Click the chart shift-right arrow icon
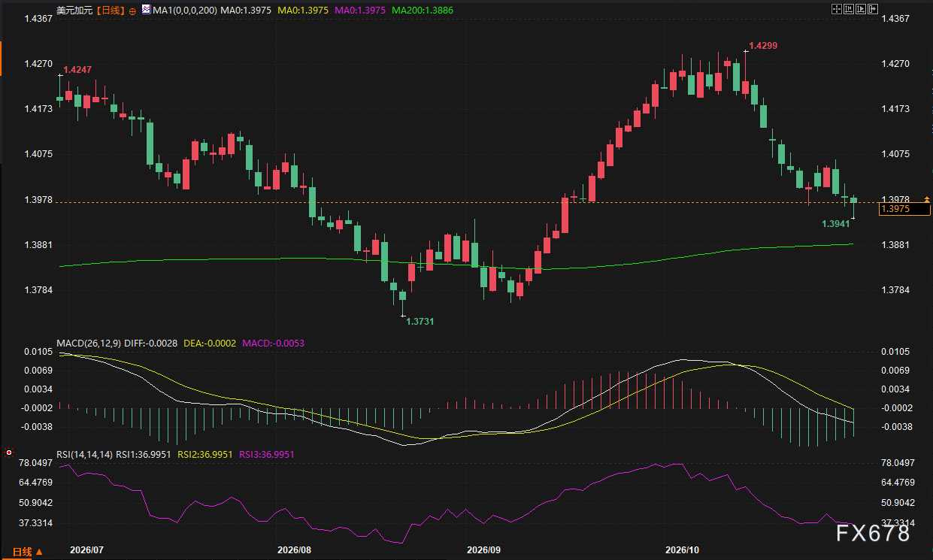Screen dimensions: 933x560 pyautogui.click(x=873, y=9)
